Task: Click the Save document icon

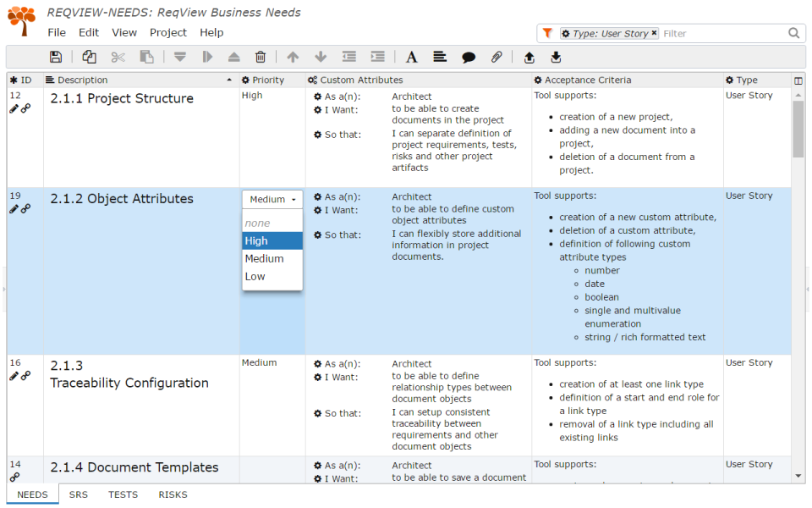Action: click(56, 57)
